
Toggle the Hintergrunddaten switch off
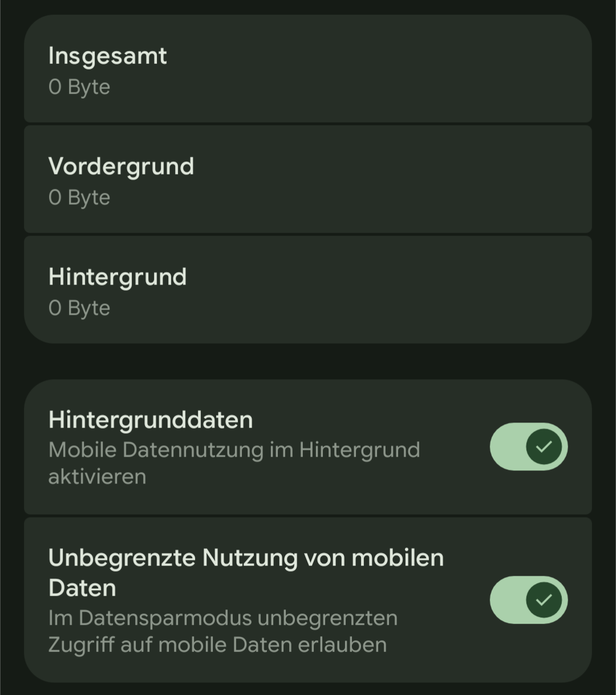click(x=528, y=446)
